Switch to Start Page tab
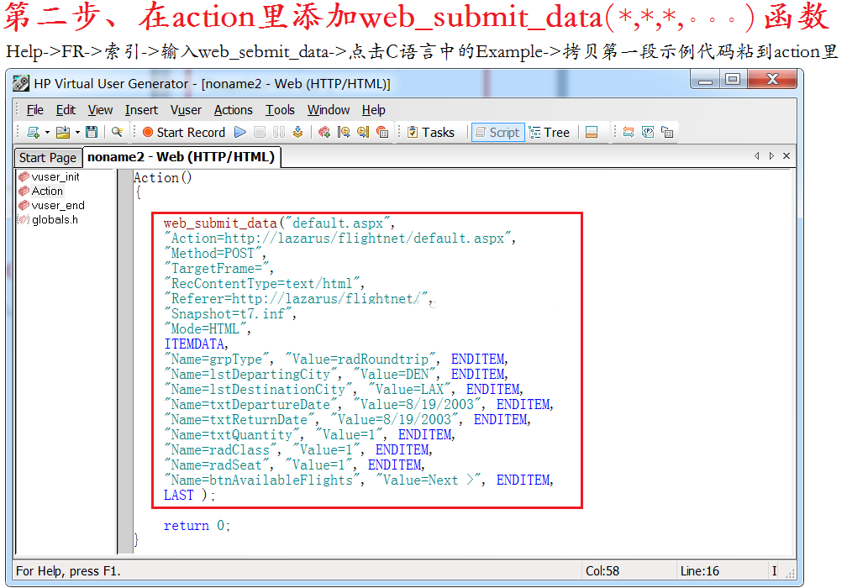The height and width of the screenshot is (588, 868). (48, 158)
